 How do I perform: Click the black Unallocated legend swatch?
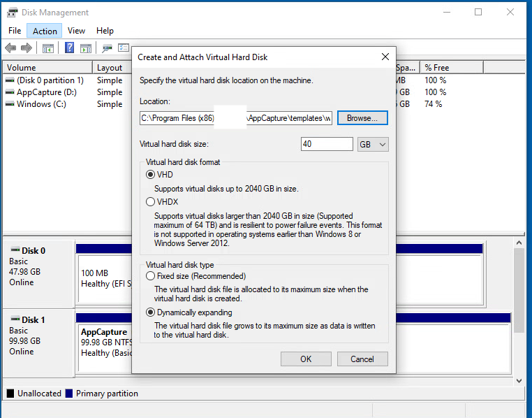10,394
